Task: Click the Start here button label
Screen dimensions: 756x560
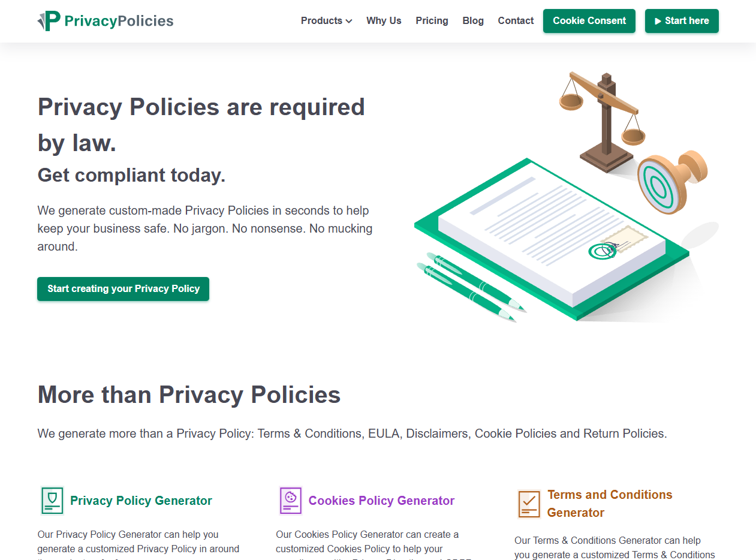Action: pos(686,21)
